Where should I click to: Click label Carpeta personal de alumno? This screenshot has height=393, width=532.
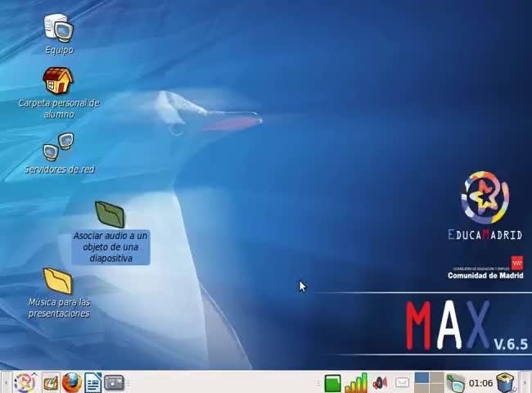coord(59,109)
